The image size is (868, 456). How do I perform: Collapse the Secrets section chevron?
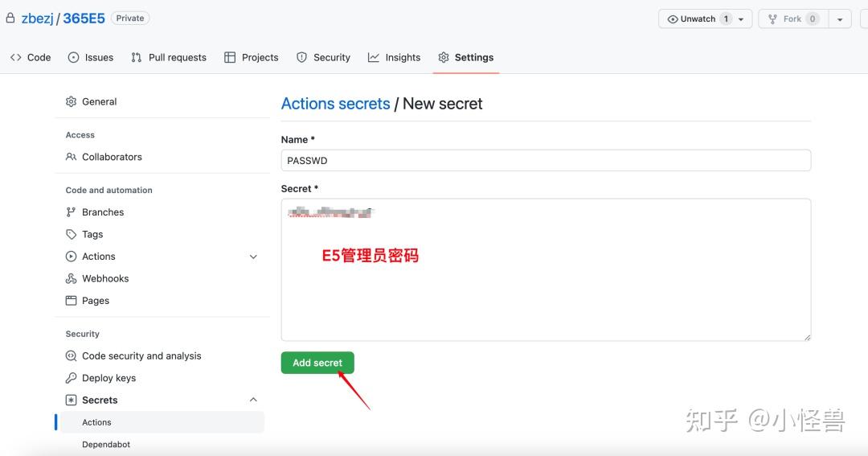click(x=253, y=400)
